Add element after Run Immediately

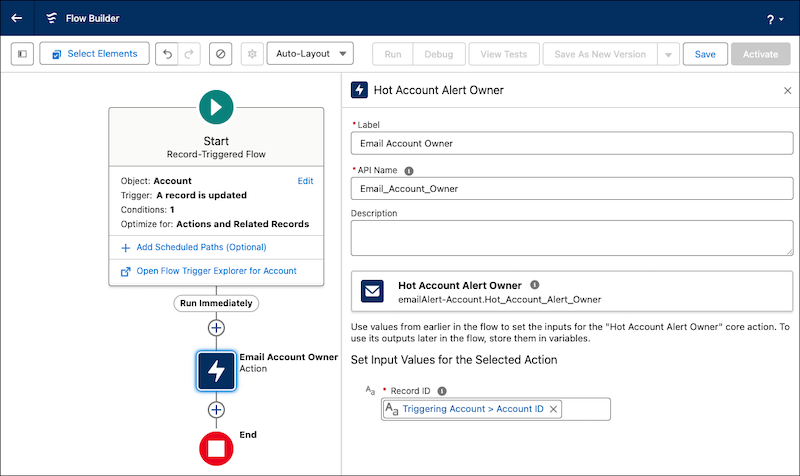(x=216, y=328)
